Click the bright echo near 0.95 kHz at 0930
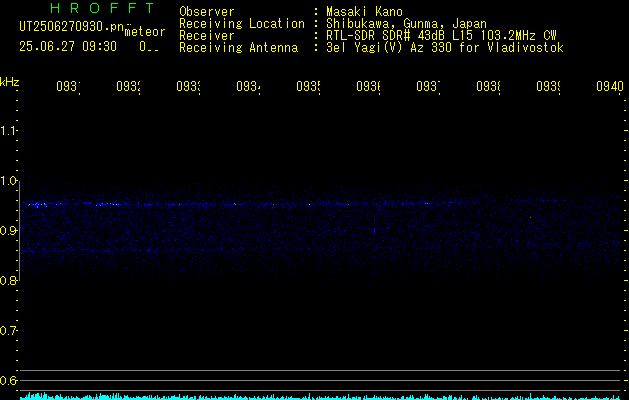Screen dimensions: 629x400 pos(37,205)
